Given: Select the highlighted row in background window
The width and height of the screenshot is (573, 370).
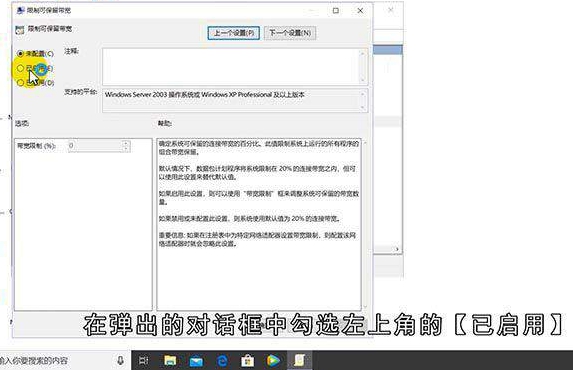Looking at the screenshot, I should 388,50.
